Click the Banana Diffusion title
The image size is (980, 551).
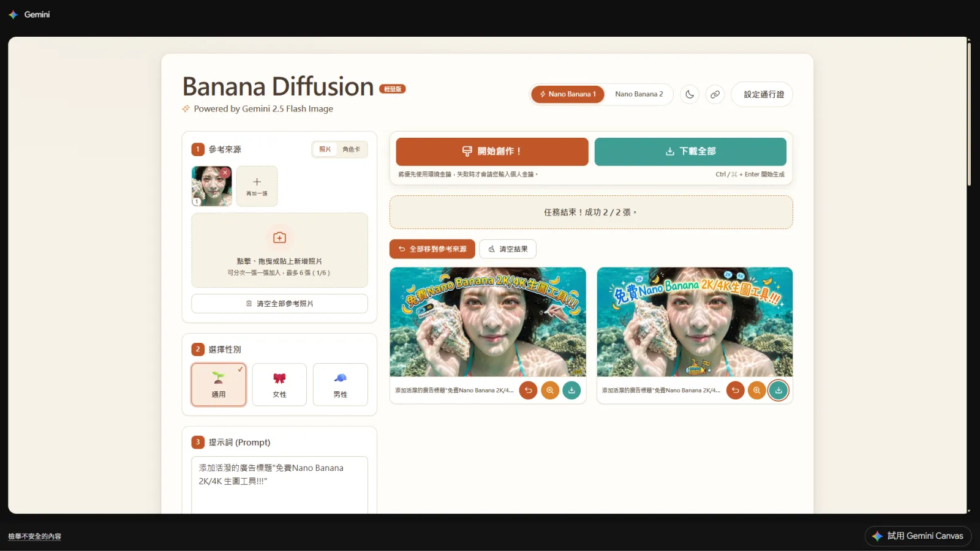tap(278, 87)
